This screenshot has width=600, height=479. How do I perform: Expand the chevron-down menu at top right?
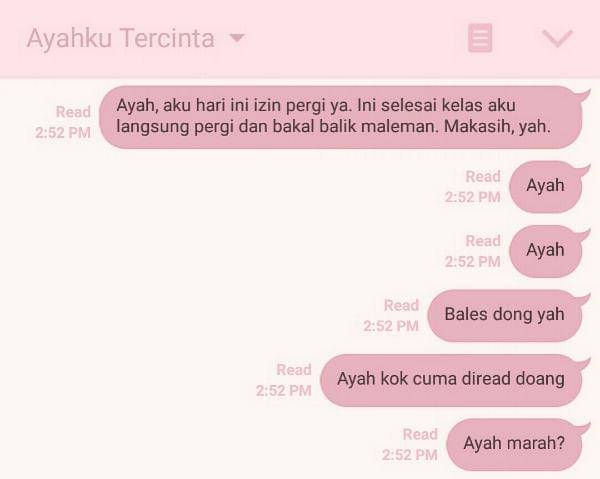pos(557,39)
